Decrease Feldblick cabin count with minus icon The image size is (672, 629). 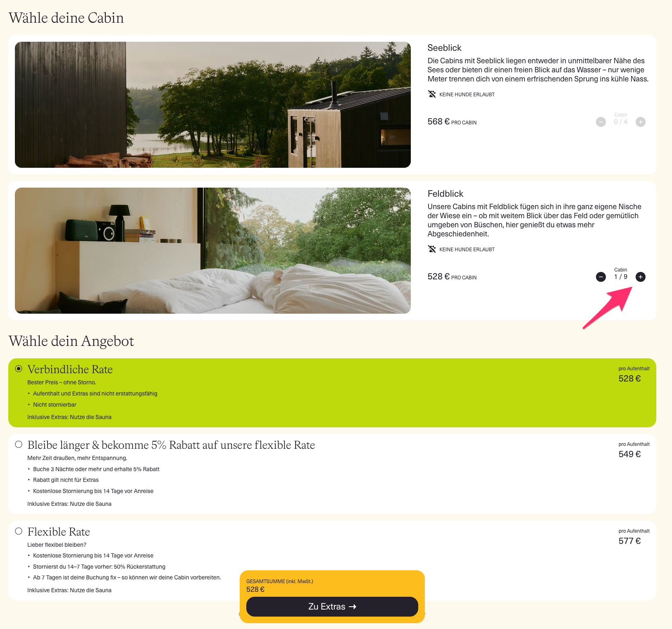[601, 277]
